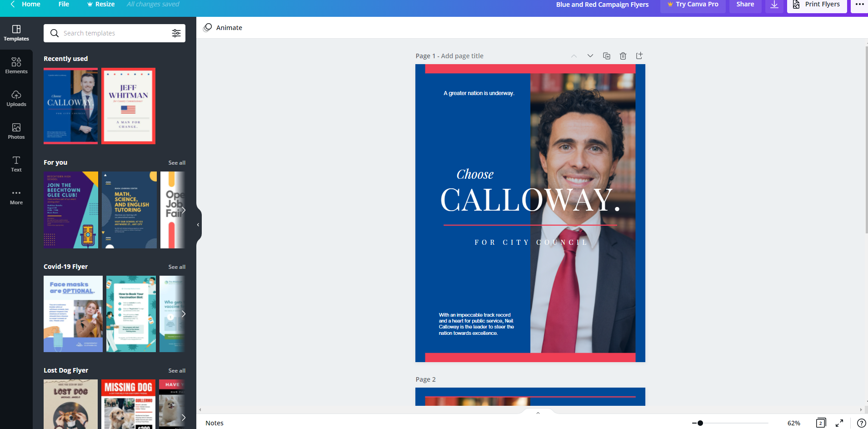The height and width of the screenshot is (429, 868).
Task: Open the Photos panel
Action: click(x=16, y=131)
